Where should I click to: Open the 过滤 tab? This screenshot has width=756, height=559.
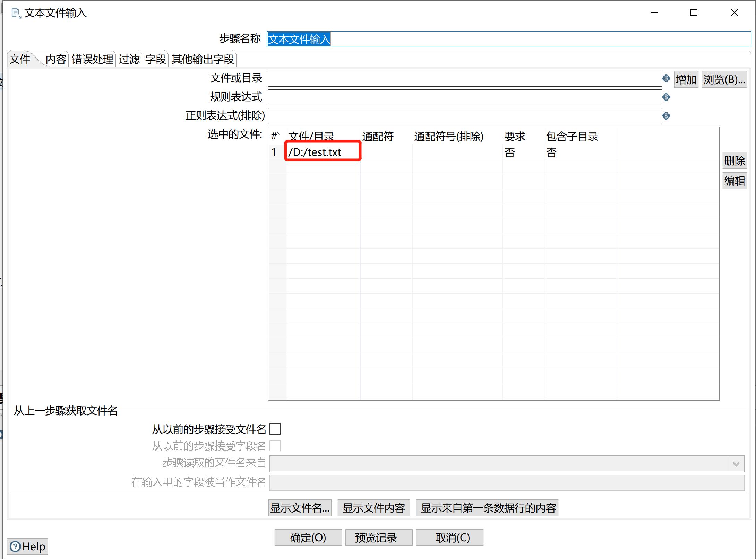pyautogui.click(x=129, y=59)
